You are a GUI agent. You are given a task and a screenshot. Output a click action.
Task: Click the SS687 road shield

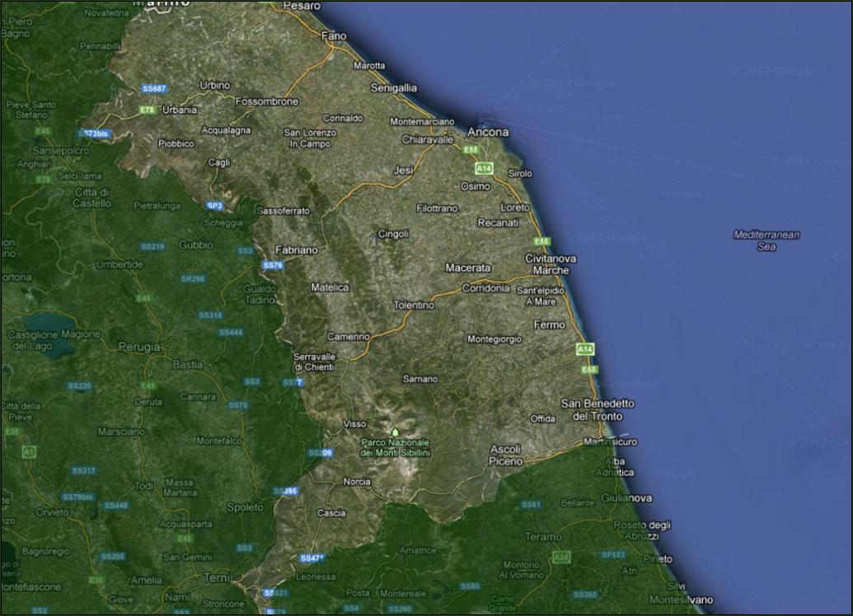tap(154, 88)
